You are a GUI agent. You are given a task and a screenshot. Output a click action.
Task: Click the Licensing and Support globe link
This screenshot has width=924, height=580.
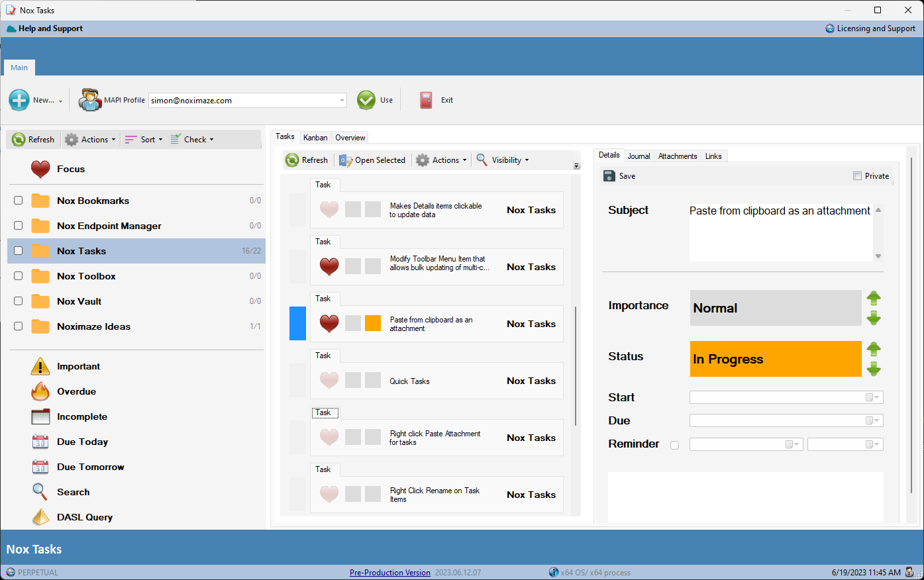(870, 28)
